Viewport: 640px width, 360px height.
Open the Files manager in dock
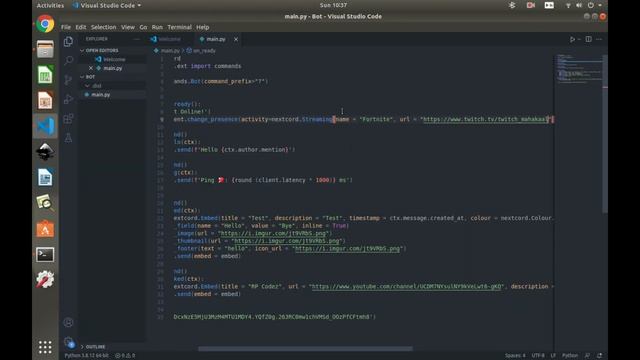click(x=45, y=49)
